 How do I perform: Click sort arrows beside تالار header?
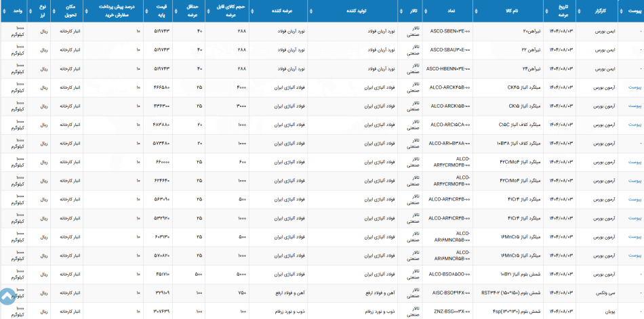click(401, 11)
